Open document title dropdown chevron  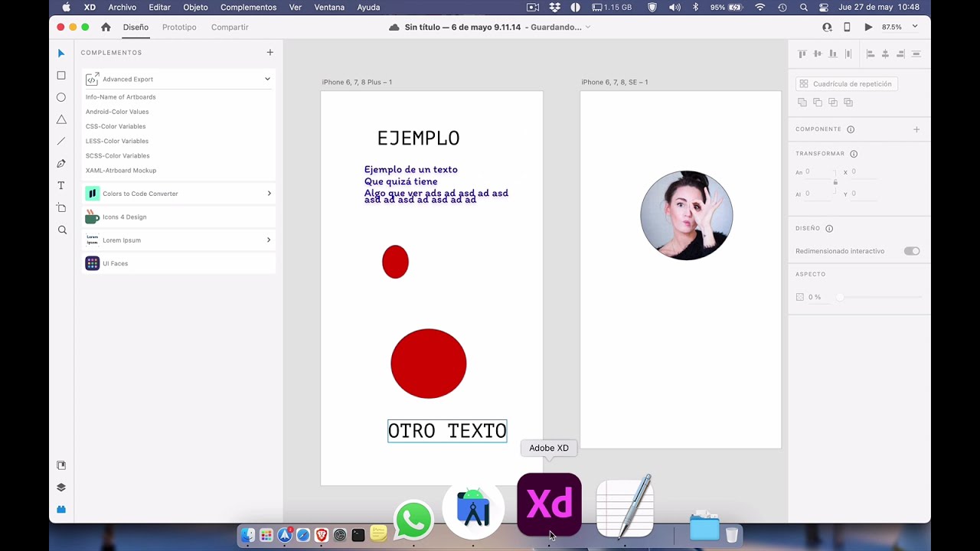(x=588, y=28)
